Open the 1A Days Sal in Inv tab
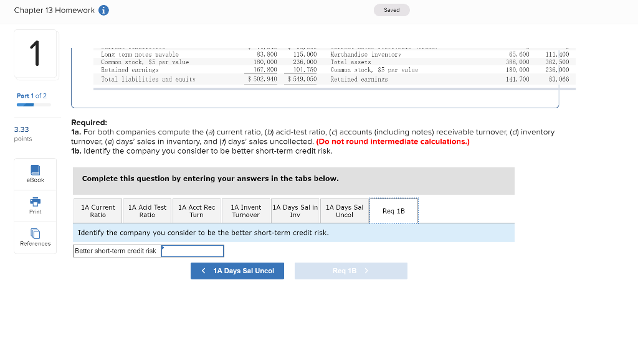The width and height of the screenshot is (638, 364). (x=295, y=211)
